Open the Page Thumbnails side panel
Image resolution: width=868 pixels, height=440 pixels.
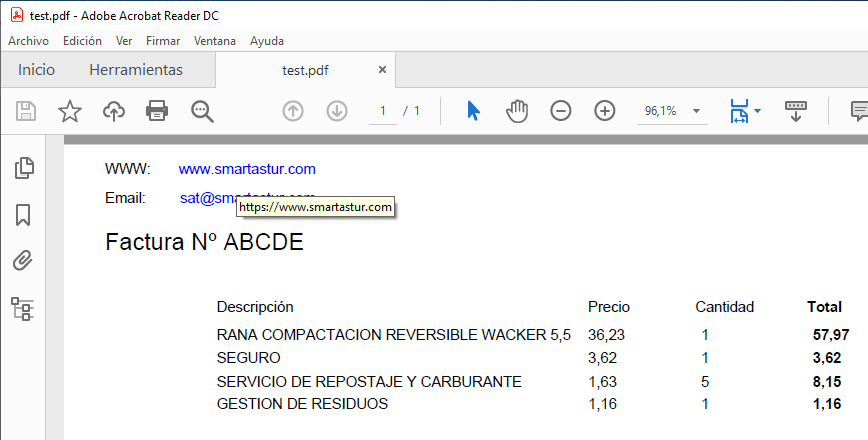24,168
